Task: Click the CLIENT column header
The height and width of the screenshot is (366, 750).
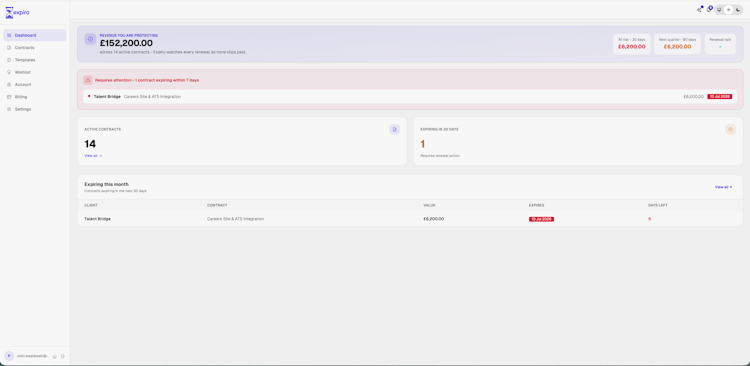Action: pyautogui.click(x=91, y=205)
